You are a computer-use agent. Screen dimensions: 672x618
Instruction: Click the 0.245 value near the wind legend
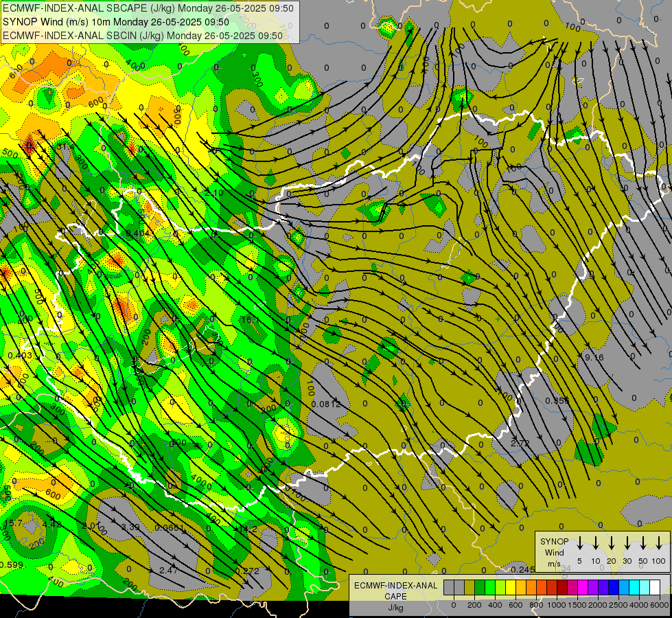pos(523,569)
